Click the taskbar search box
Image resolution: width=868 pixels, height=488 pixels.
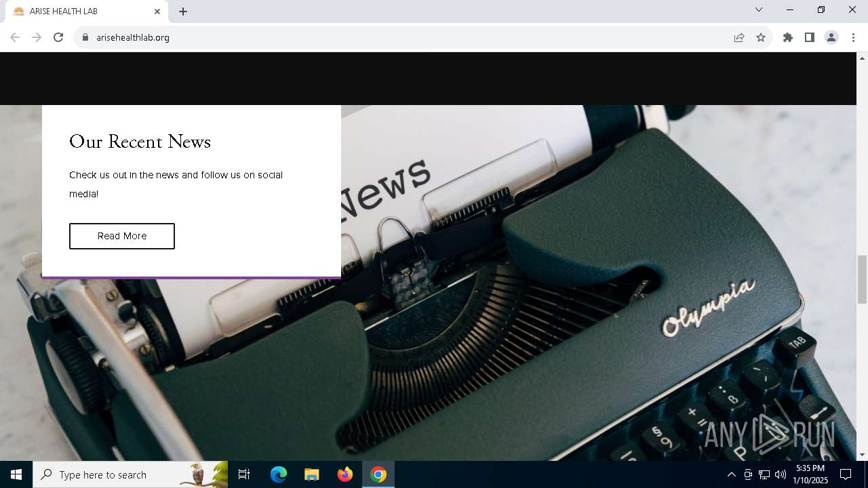point(130,474)
